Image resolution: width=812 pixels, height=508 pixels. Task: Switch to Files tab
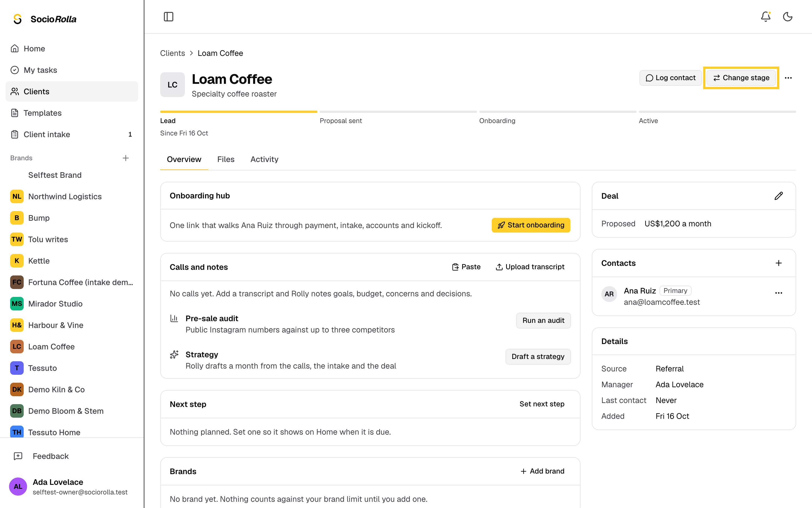[226, 159]
